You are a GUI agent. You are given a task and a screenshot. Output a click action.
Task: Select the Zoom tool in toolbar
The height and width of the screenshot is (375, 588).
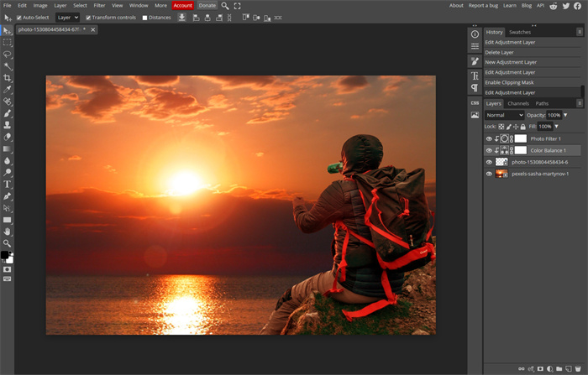click(8, 243)
